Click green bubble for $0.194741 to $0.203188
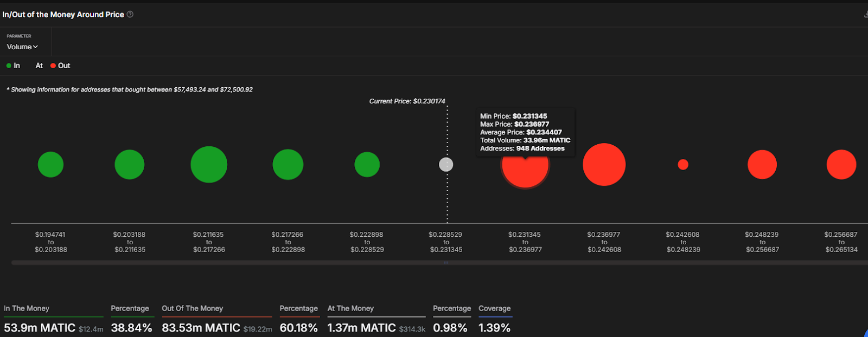This screenshot has width=868, height=337. (x=50, y=165)
